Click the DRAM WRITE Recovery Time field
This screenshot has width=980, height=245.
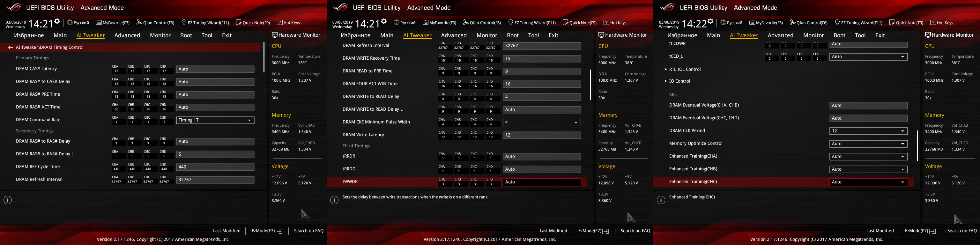pyautogui.click(x=542, y=59)
